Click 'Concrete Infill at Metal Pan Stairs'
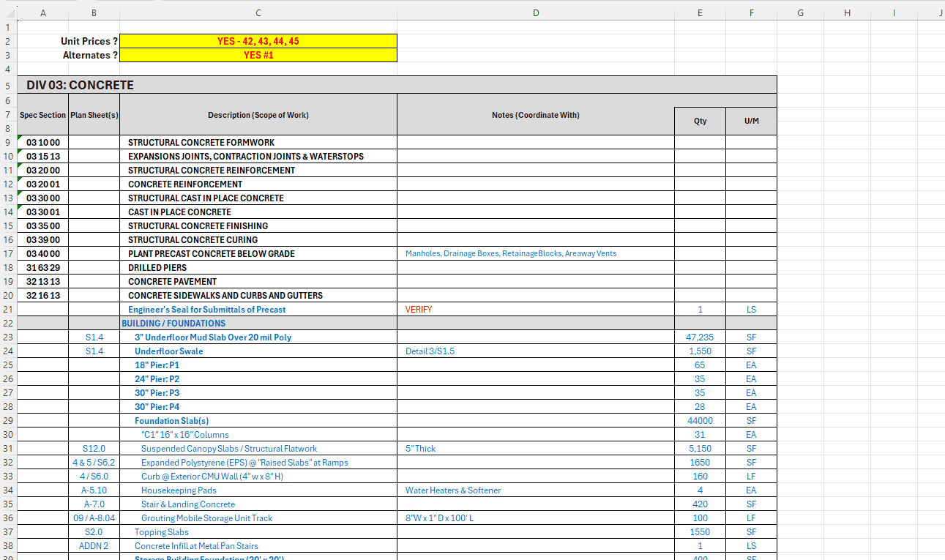 [258, 545]
